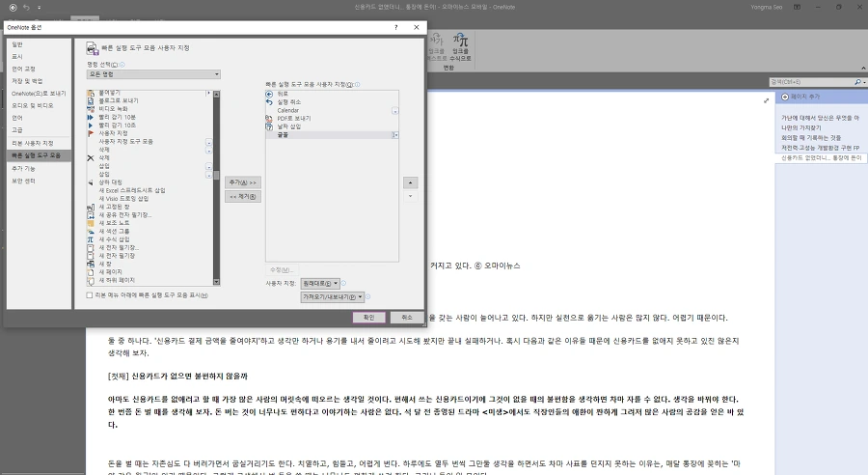The width and height of the screenshot is (868, 475).
Task: Click the command list scroll down arrow
Action: [216, 282]
